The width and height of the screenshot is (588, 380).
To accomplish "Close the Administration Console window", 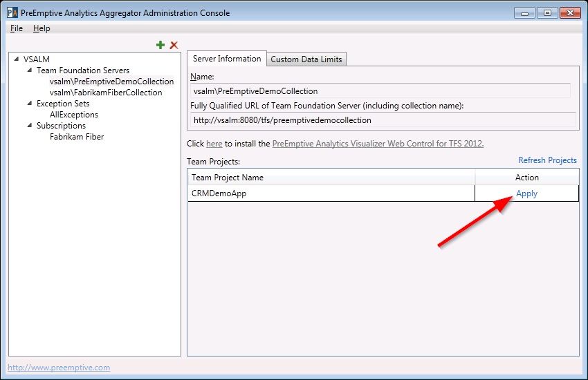I will [x=570, y=13].
